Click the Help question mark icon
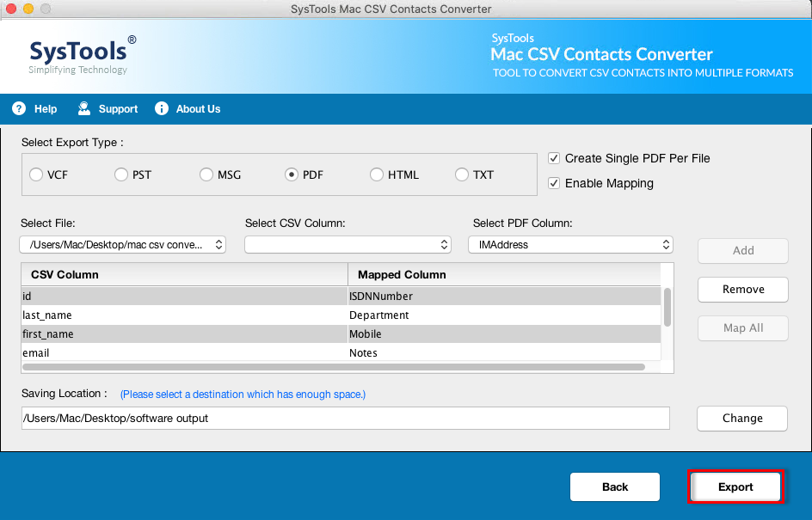Image resolution: width=812 pixels, height=520 pixels. (x=19, y=108)
